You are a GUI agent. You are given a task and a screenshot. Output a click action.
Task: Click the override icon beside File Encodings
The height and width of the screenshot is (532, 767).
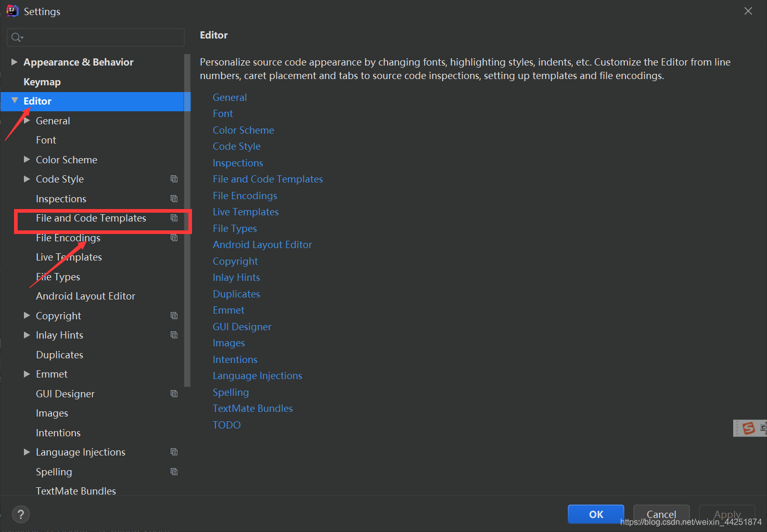click(174, 237)
